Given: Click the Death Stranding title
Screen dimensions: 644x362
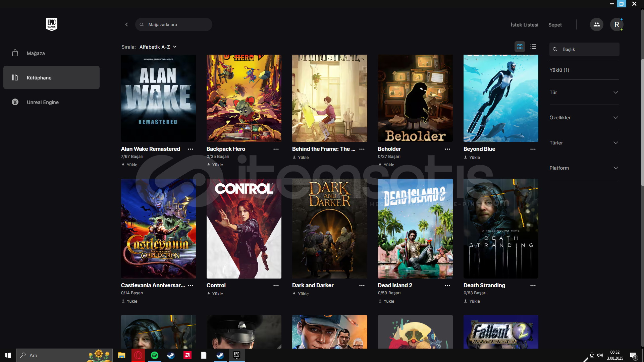Looking at the screenshot, I should (484, 286).
